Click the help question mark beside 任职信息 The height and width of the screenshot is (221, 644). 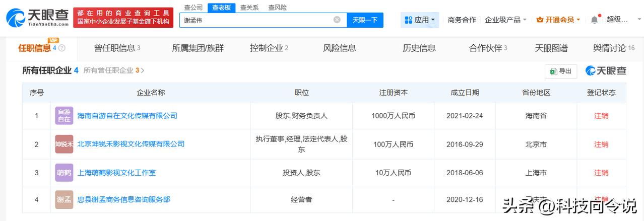coord(62,48)
